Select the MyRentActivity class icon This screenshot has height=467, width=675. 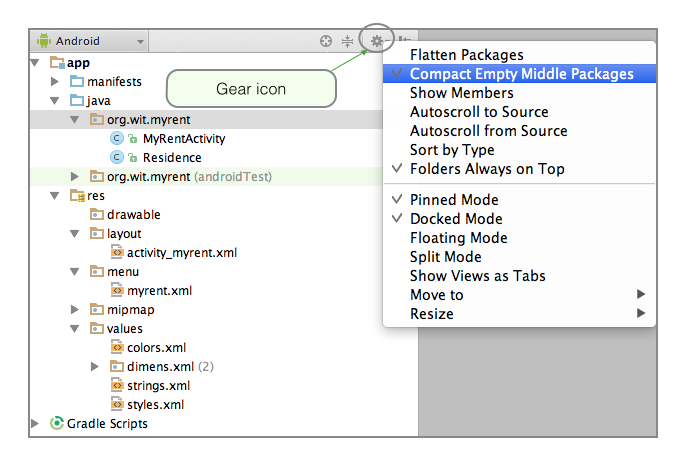pyautogui.click(x=116, y=138)
